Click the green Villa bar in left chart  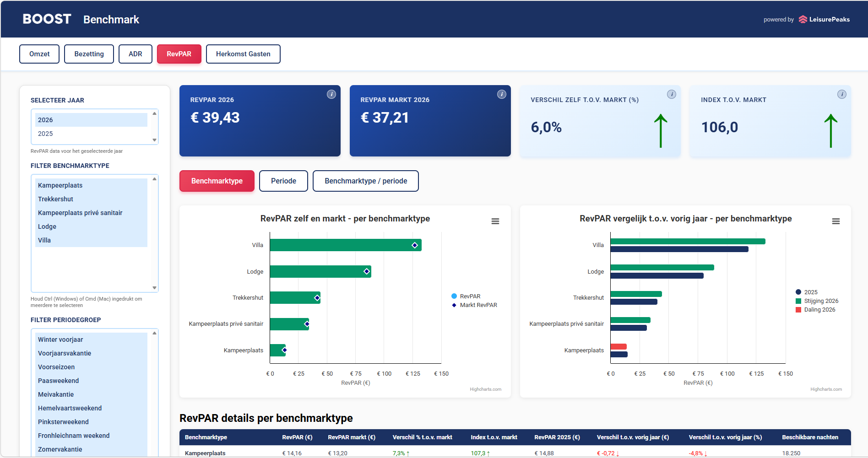(x=339, y=245)
